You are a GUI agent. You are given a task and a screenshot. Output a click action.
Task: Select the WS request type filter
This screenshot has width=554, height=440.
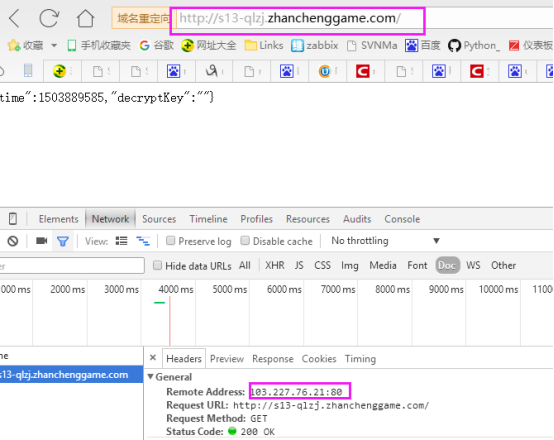[x=473, y=265]
